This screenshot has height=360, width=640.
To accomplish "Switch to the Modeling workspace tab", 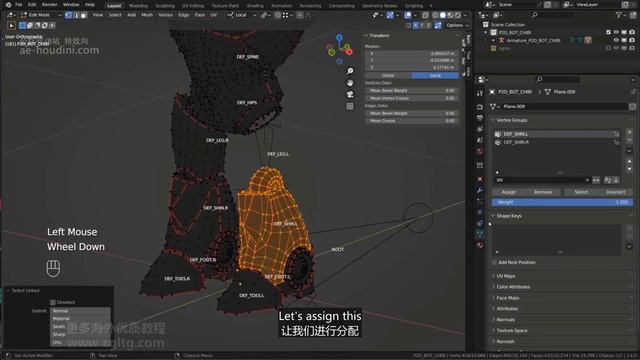I will [x=138, y=6].
